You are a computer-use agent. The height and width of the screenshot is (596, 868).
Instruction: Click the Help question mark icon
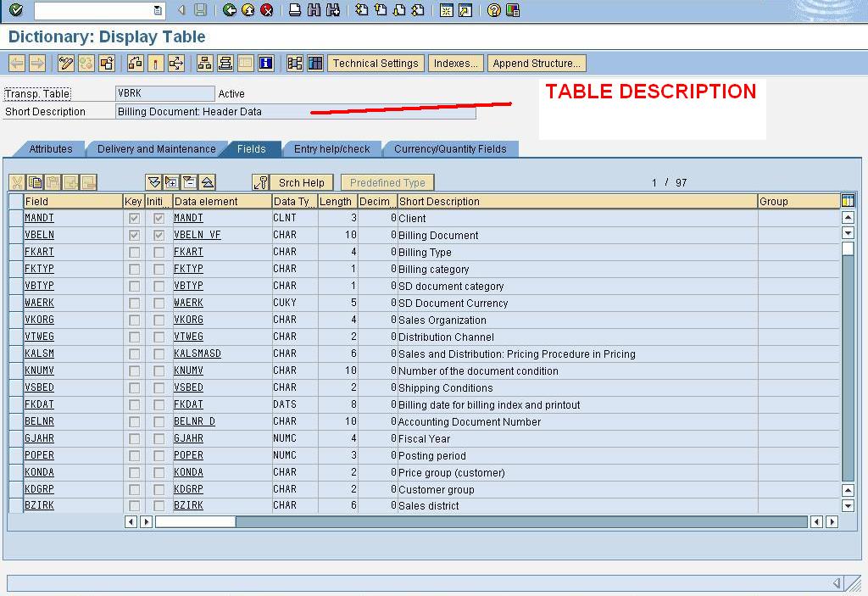pyautogui.click(x=493, y=11)
